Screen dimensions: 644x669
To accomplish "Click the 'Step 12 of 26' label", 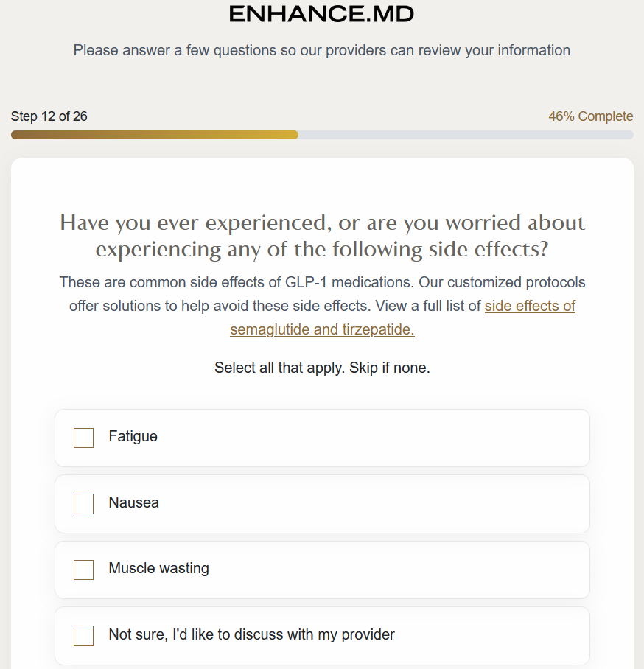I will (x=49, y=116).
